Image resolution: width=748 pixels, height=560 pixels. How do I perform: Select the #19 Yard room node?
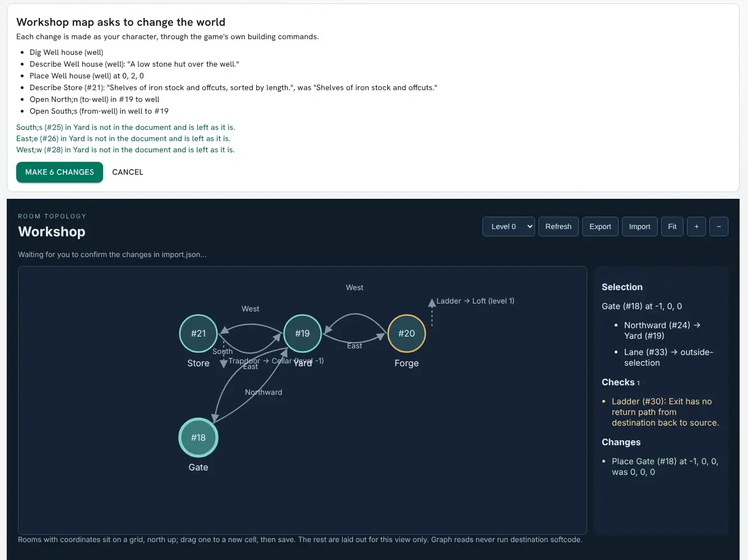(303, 333)
